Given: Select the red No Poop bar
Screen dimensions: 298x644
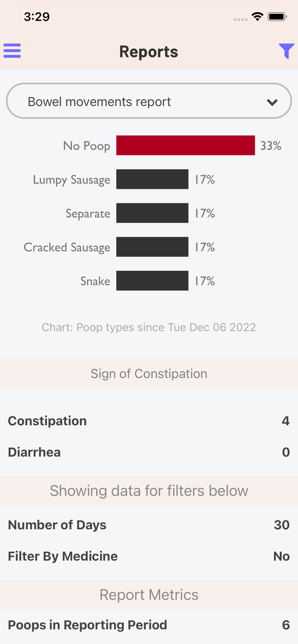Looking at the screenshot, I should pos(186,145).
